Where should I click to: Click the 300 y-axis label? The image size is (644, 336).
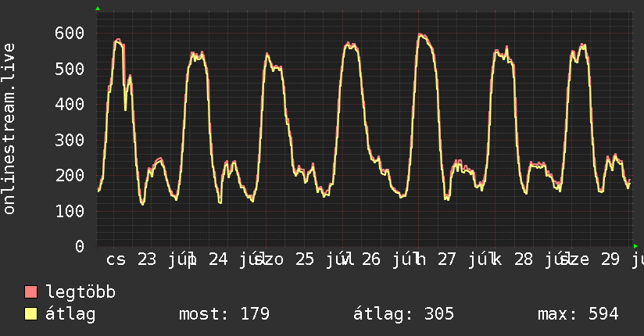pos(70,140)
